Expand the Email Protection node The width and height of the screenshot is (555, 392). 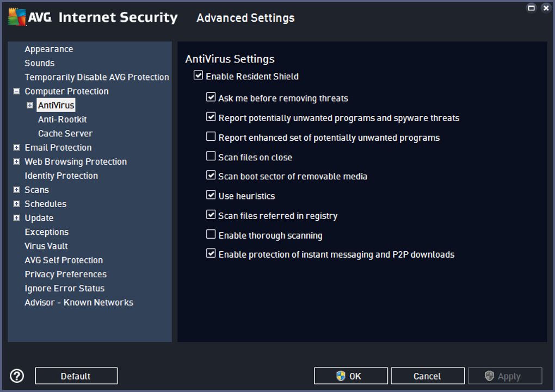tap(17, 148)
